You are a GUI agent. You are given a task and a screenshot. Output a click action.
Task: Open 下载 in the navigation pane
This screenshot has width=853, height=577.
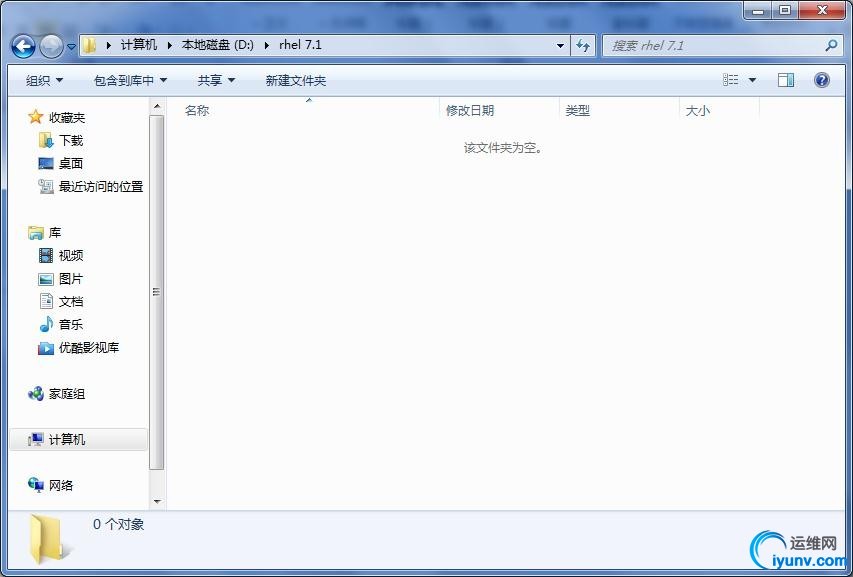point(71,141)
